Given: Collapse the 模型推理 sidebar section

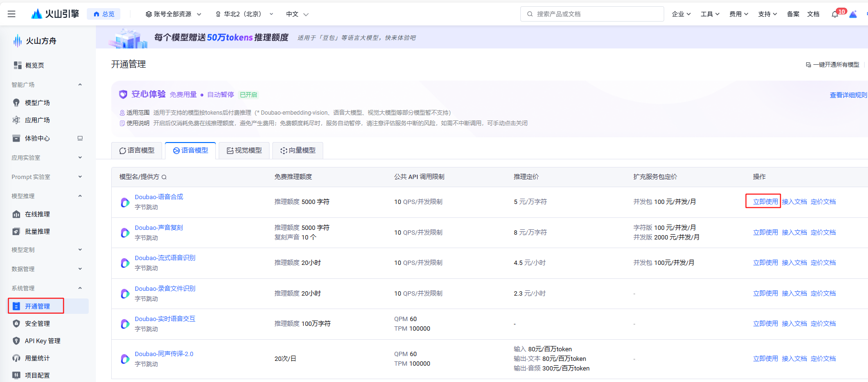Looking at the screenshot, I should click(x=80, y=196).
